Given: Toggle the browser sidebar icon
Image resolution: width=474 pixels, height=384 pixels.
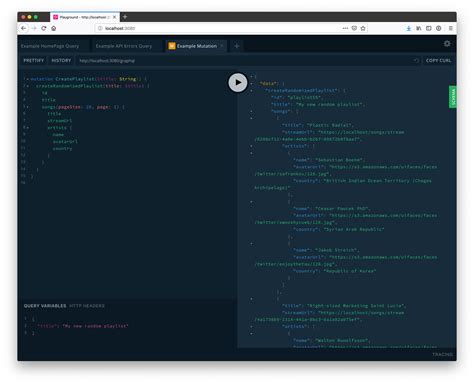Looking at the screenshot, I should tap(429, 28).
